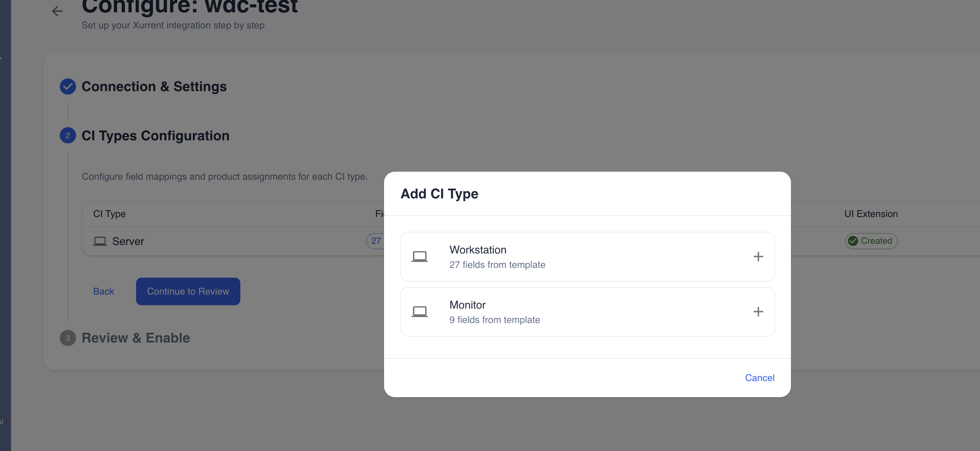The height and width of the screenshot is (451, 980).
Task: Click the UI Extension column header
Action: [x=871, y=214]
